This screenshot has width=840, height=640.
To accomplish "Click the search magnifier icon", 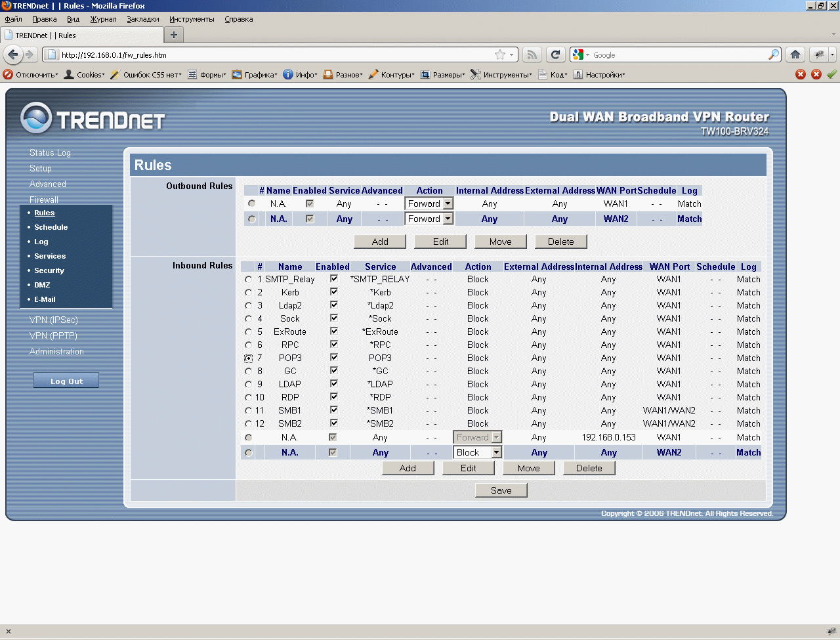I will click(774, 54).
